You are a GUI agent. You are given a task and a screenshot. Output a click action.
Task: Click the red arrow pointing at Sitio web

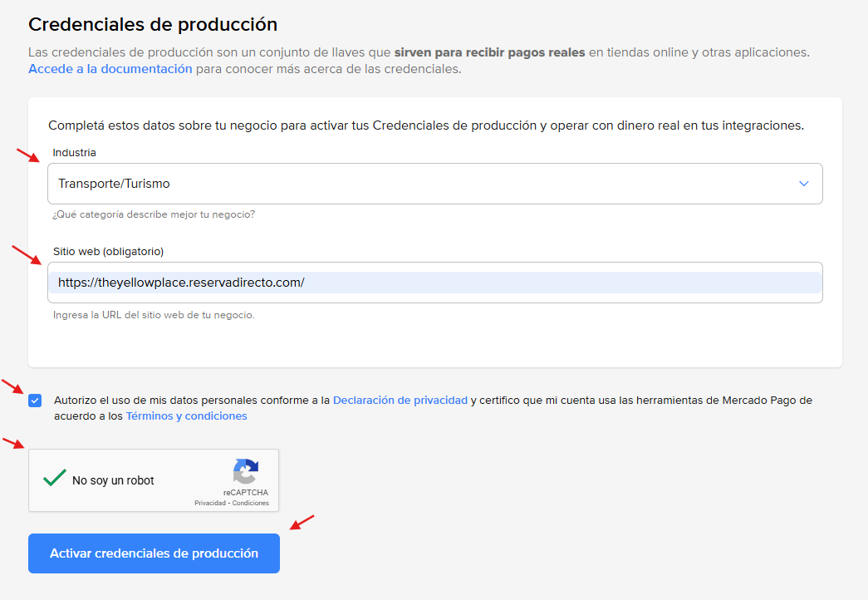(x=27, y=253)
